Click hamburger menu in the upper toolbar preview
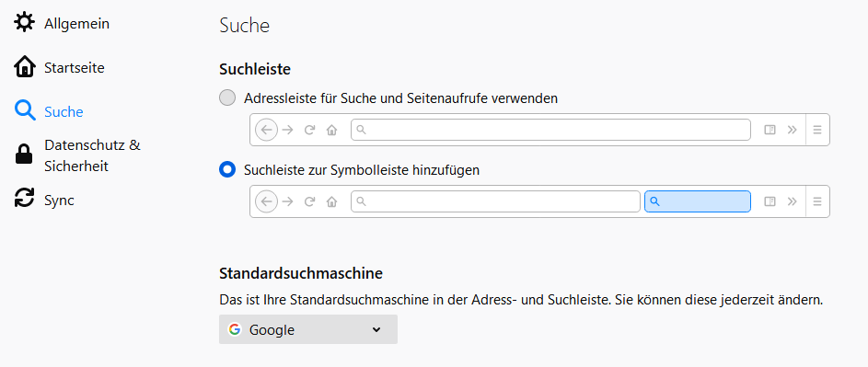 tap(817, 130)
